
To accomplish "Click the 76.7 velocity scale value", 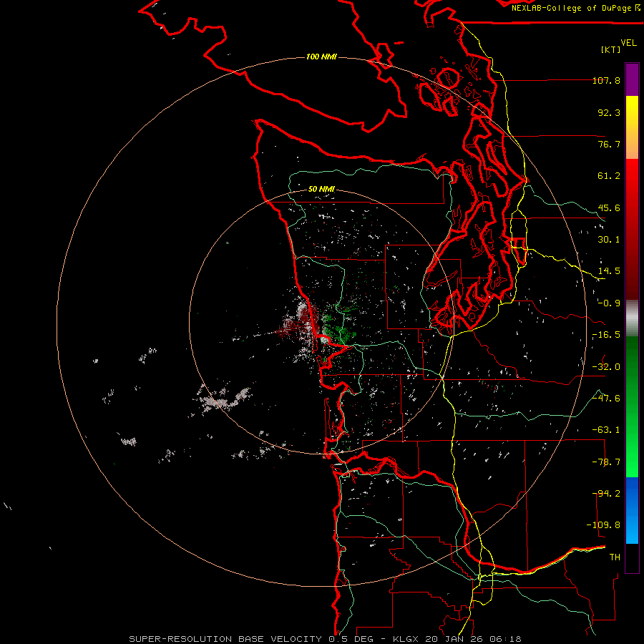I will click(609, 144).
